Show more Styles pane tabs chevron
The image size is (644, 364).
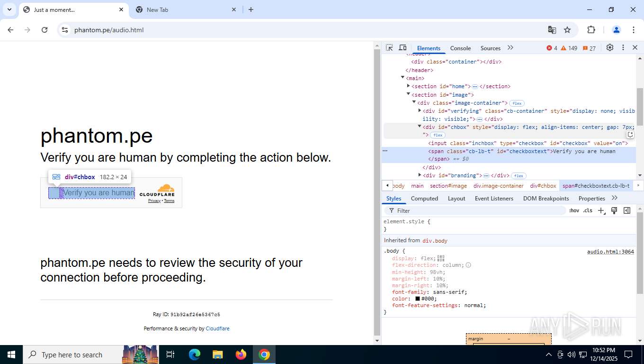tap(615, 198)
